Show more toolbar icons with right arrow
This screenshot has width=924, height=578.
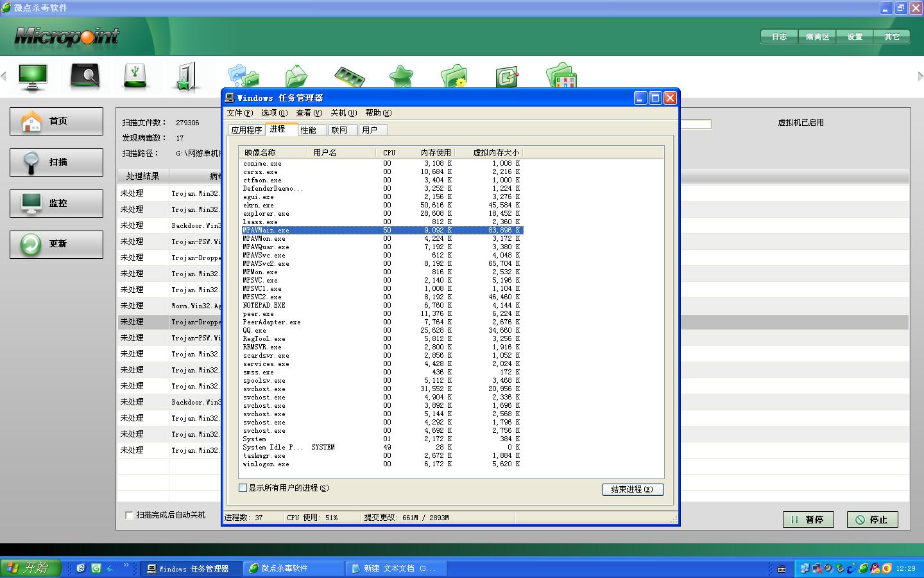(920, 76)
